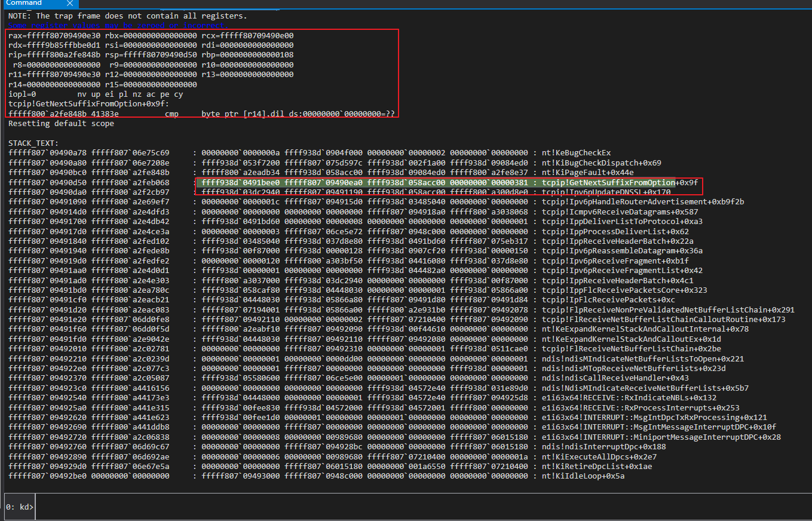Click e1i63x64!INTERRUPT::MsgIntDpcTxRxProcessing+0x121 frame
This screenshot has width=812, height=521.
point(654,417)
